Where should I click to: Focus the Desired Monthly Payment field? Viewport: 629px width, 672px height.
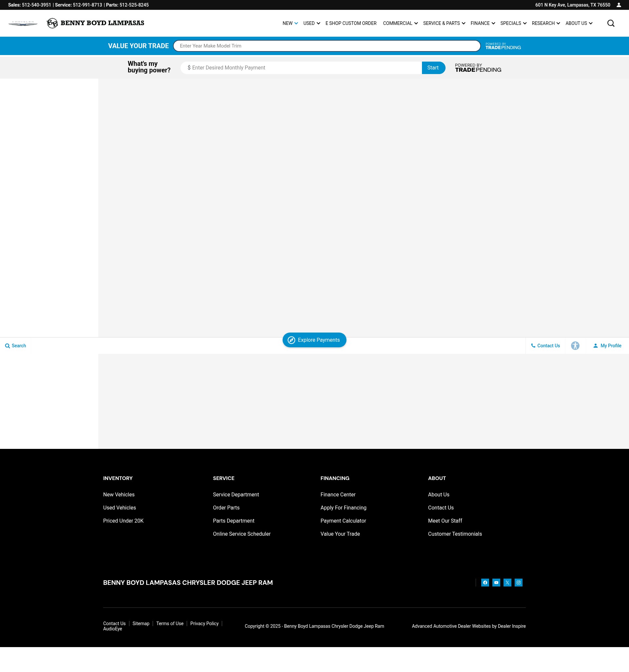coord(301,68)
